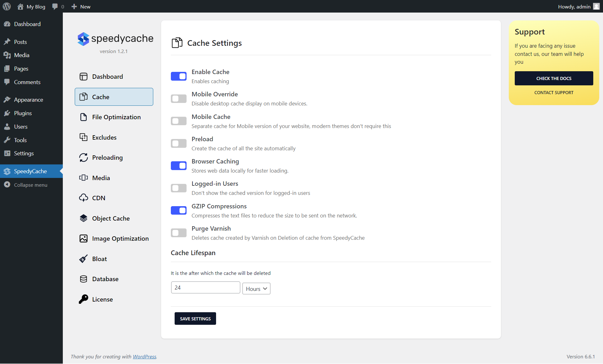Click the Preloading refresh icon

coord(83,158)
